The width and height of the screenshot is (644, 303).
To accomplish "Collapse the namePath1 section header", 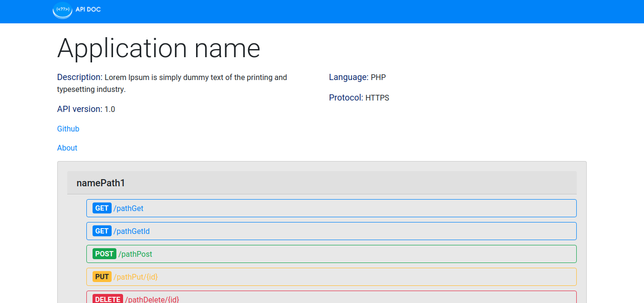I will [101, 183].
